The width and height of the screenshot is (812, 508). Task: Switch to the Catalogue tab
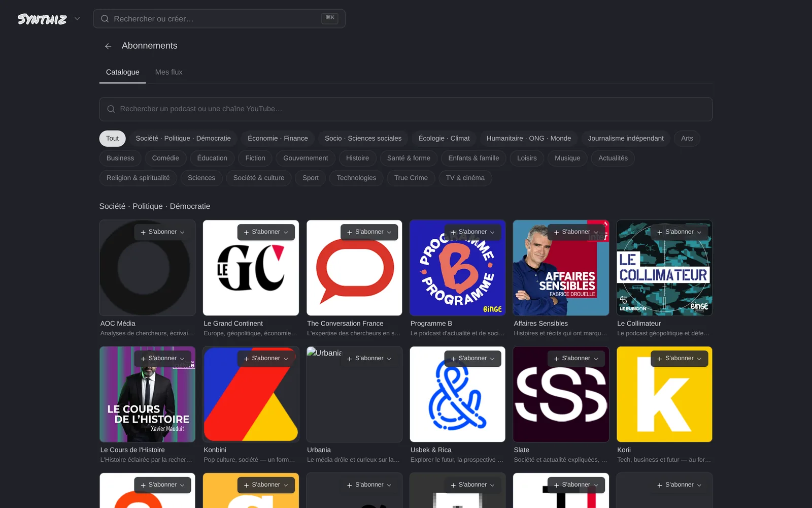coord(122,72)
